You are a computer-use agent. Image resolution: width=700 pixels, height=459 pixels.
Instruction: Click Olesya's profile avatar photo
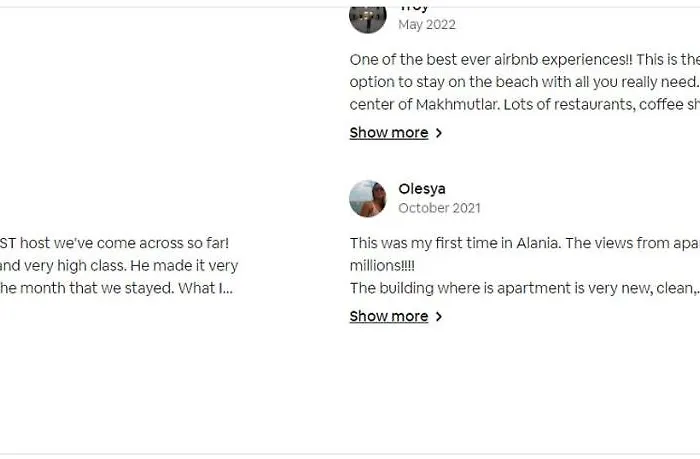[x=368, y=198]
